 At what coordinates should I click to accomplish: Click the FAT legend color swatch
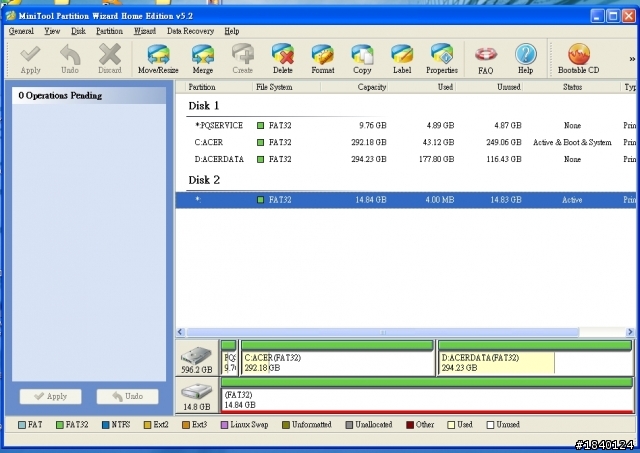(22, 425)
